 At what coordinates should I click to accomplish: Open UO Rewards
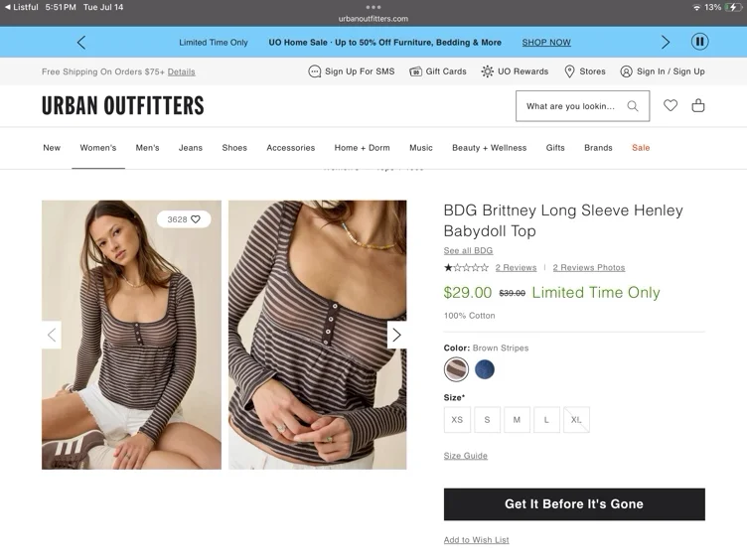pyautogui.click(x=515, y=71)
